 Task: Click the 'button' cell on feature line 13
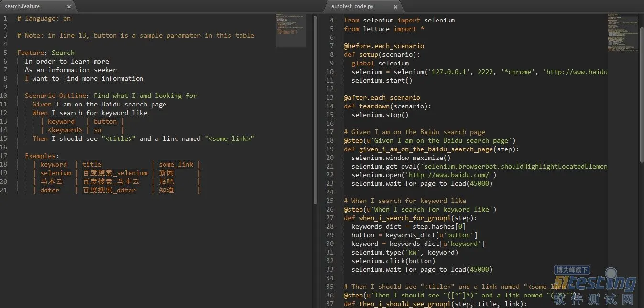pos(105,121)
